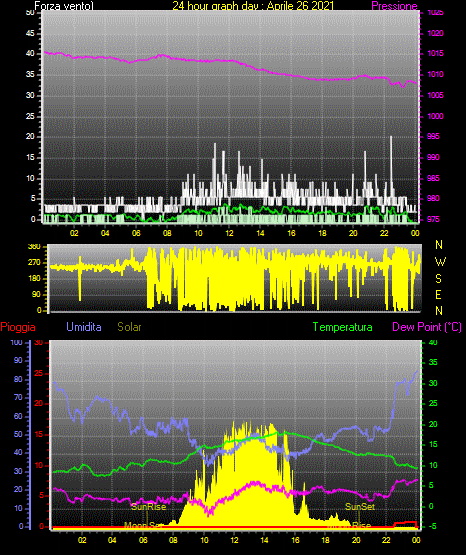Click the 'SunRise' marker in the bottom chart
The height and width of the screenshot is (555, 466).
tap(149, 507)
